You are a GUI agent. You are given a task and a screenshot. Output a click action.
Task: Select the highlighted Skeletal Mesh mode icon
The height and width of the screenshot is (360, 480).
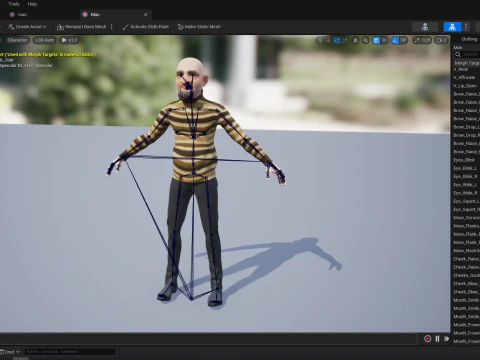tap(452, 27)
